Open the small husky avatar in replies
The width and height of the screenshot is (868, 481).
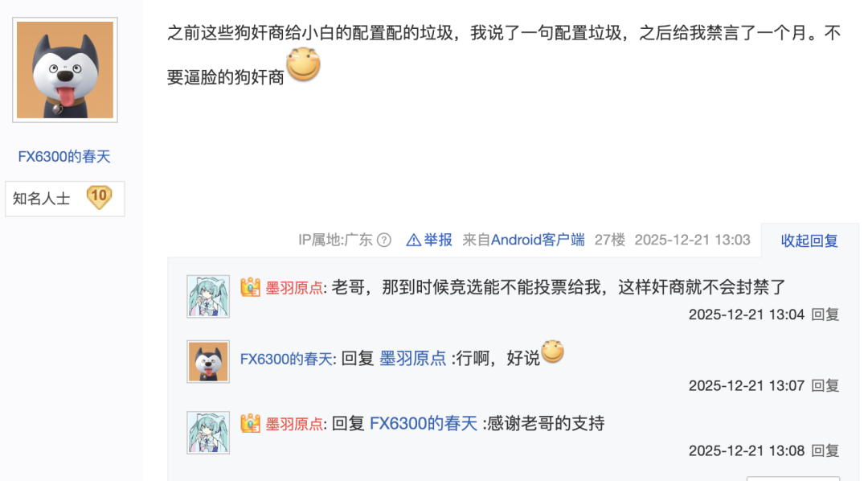tap(208, 362)
